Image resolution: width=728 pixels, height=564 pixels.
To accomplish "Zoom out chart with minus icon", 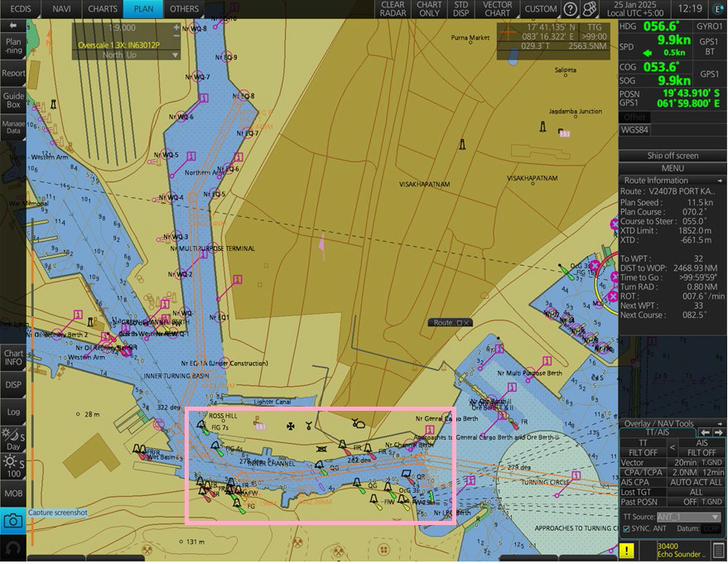I will 176,36.
